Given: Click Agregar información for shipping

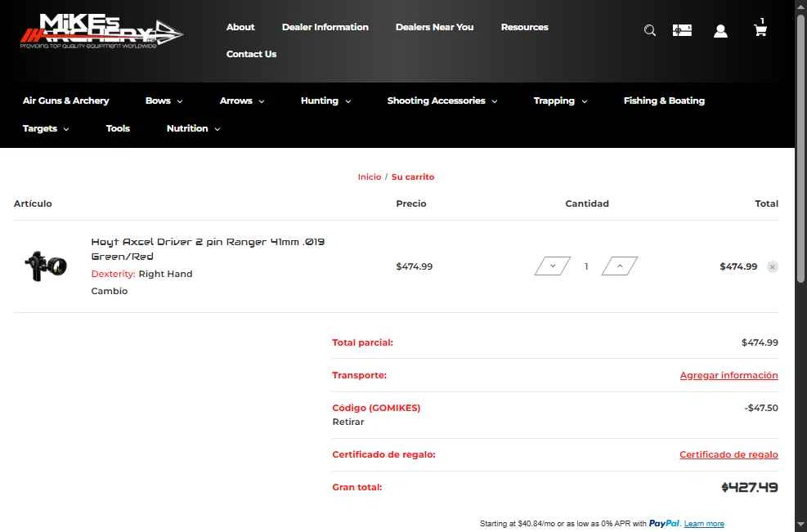Looking at the screenshot, I should tap(729, 376).
